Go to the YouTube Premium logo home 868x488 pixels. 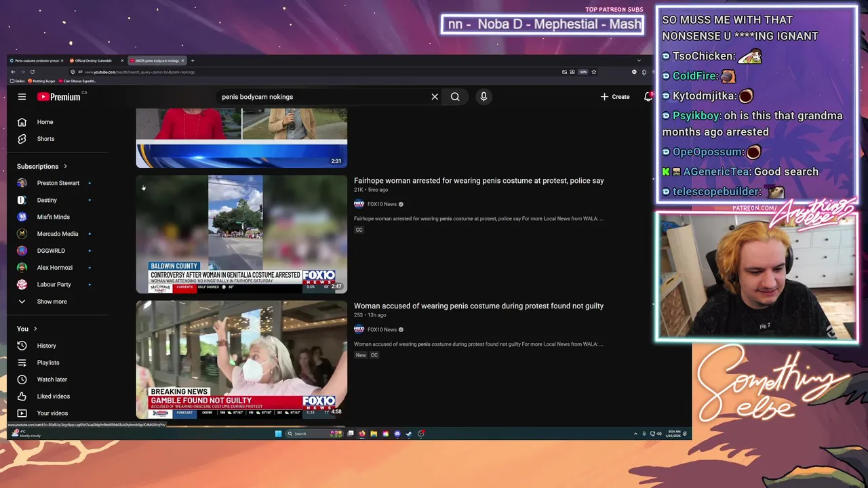59,97
